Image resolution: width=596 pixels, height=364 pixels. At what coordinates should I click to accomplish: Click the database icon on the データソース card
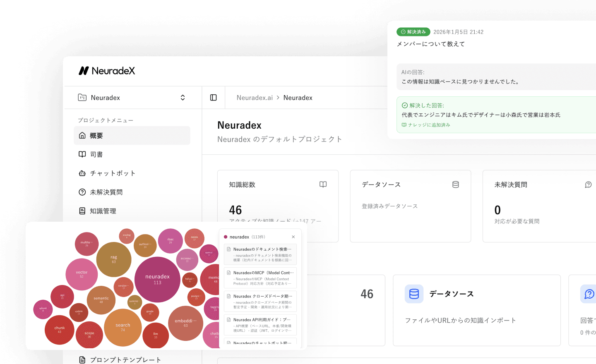[x=456, y=184]
